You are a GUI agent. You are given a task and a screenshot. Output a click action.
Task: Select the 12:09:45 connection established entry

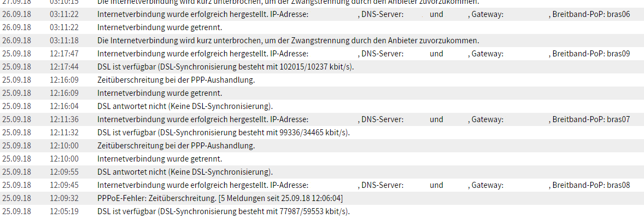click(x=322, y=186)
